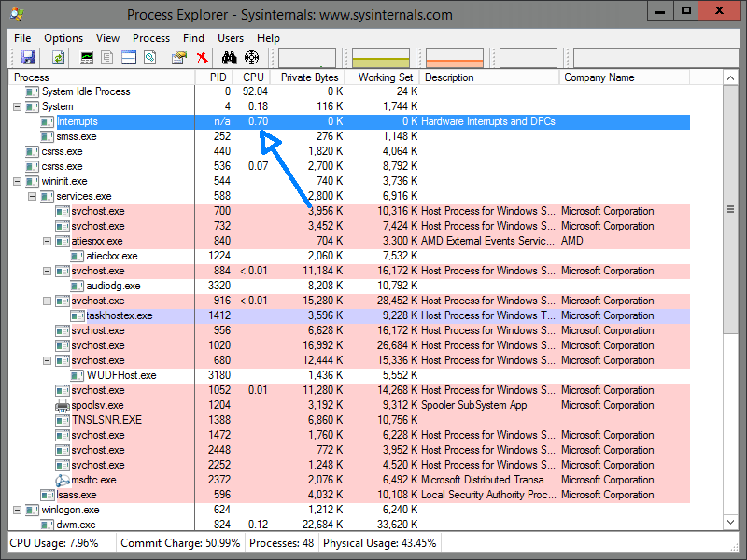Select the lsass.exe process row
Image resolution: width=747 pixels, height=560 pixels.
click(x=77, y=495)
